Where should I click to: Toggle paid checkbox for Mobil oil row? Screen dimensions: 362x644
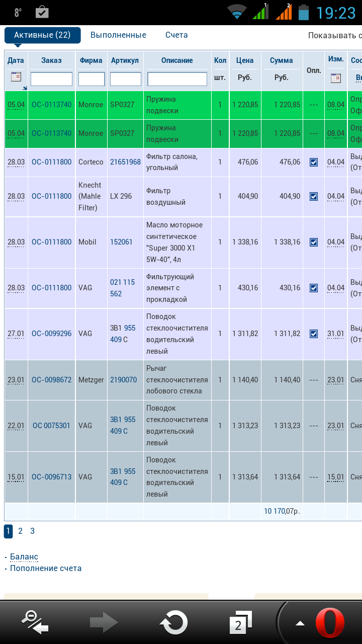[x=314, y=242]
